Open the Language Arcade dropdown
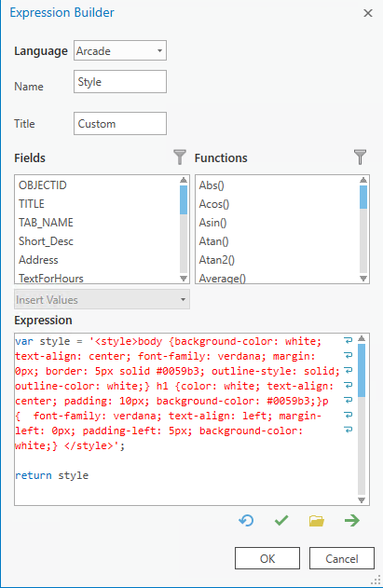This screenshot has width=383, height=588. [120, 50]
